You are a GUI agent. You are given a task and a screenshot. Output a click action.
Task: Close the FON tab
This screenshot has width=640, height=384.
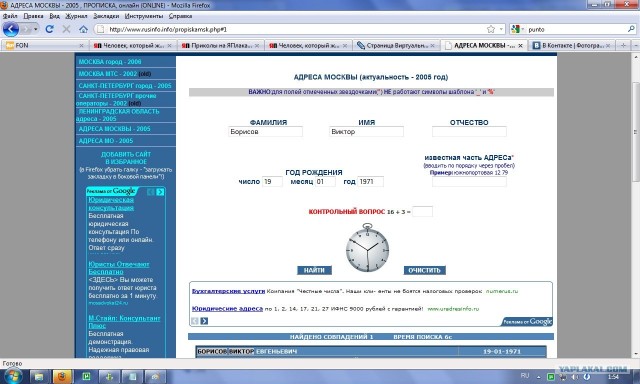coord(81,45)
